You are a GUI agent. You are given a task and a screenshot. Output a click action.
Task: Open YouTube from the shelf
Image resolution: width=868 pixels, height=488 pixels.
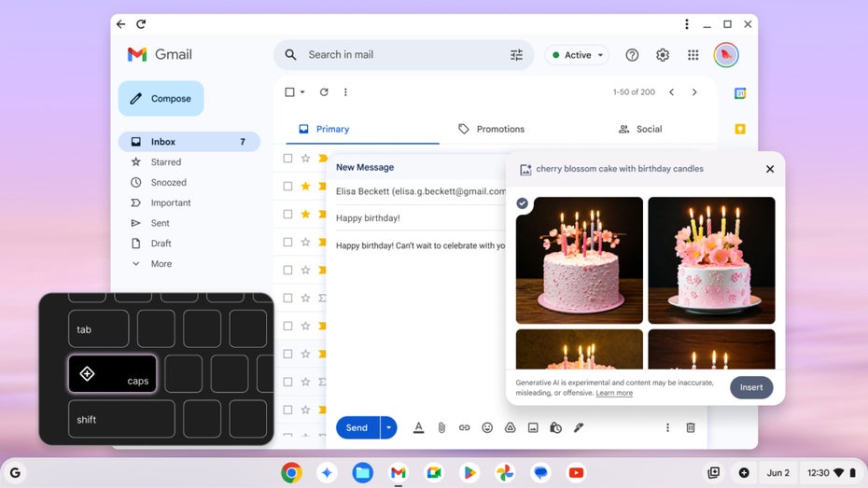576,472
